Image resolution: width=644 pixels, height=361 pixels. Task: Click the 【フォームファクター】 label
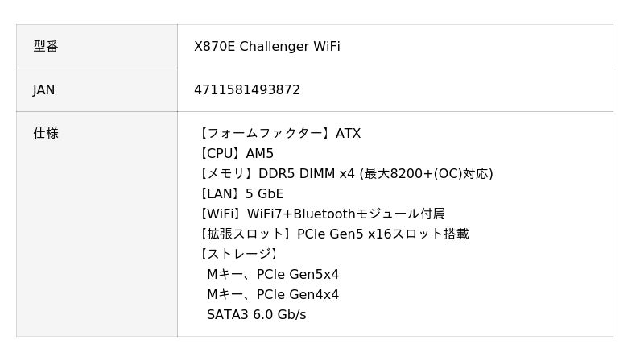tap(265, 134)
